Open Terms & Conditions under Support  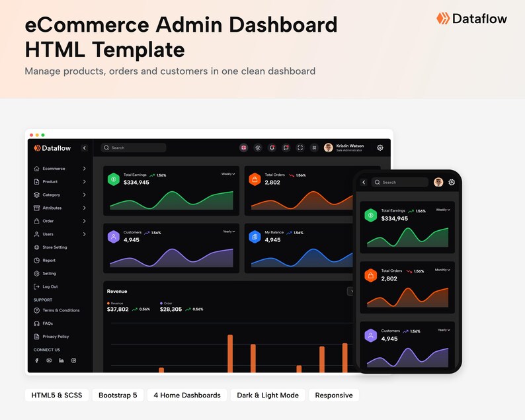click(x=57, y=310)
